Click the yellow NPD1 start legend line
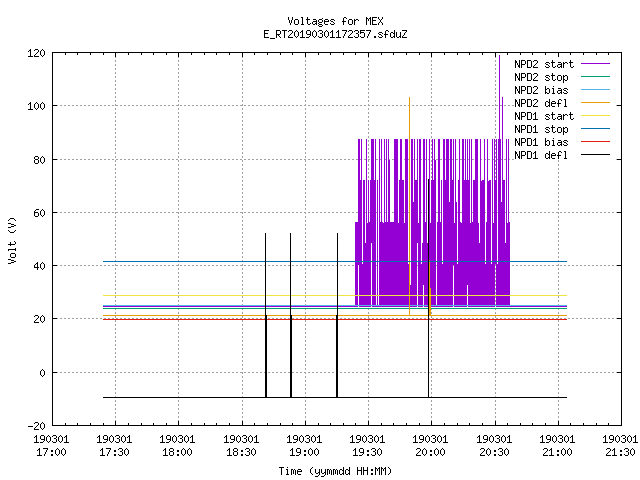 [x=595, y=116]
